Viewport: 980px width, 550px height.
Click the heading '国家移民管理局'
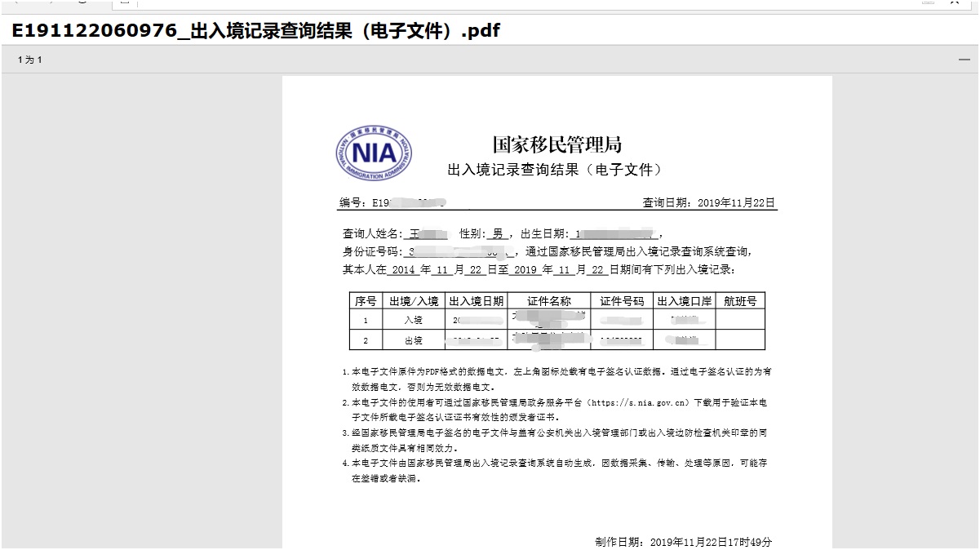[x=557, y=144]
